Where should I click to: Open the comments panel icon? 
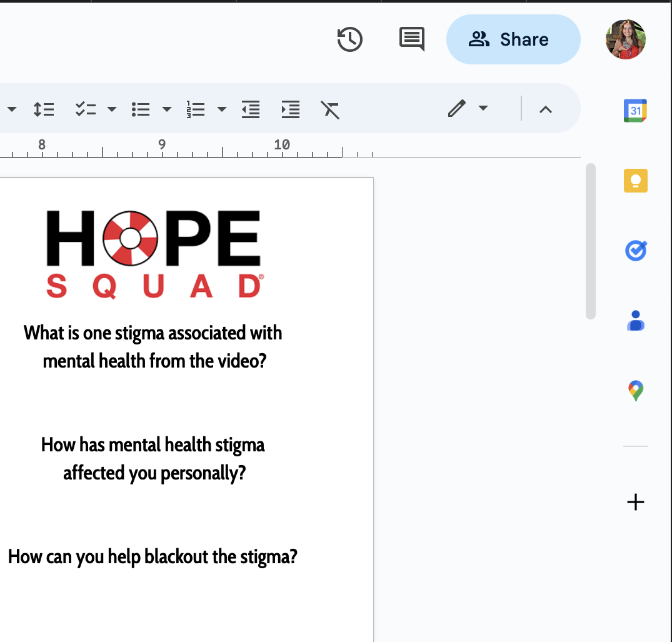[x=411, y=39]
